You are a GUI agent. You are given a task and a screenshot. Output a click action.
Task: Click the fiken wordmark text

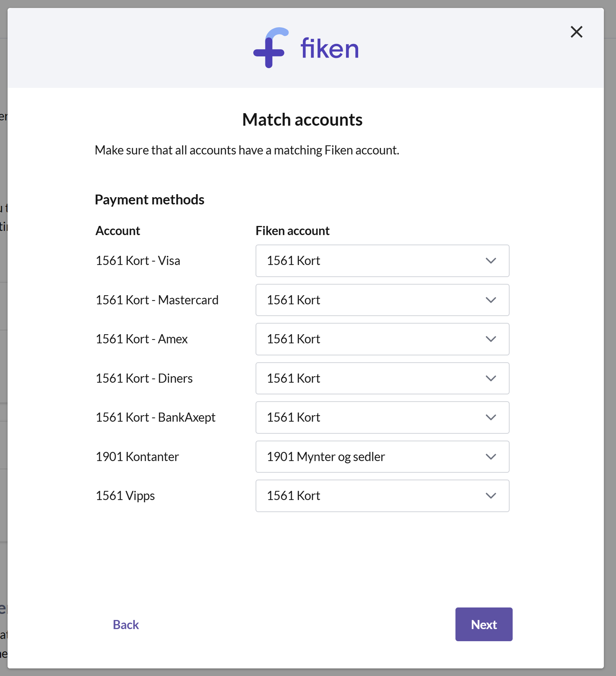[x=329, y=48]
